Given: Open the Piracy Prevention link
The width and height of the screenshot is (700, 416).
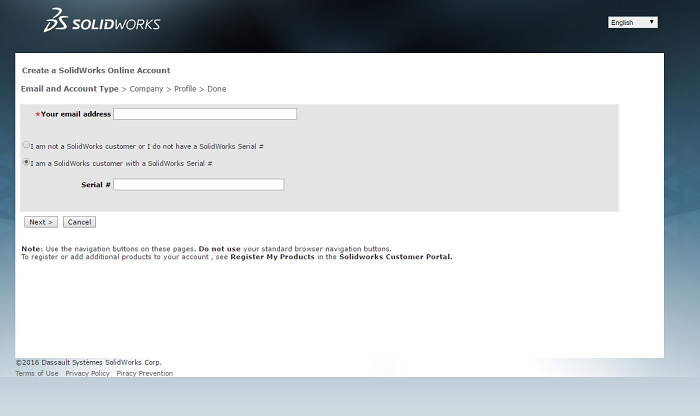Looking at the screenshot, I should point(145,373).
